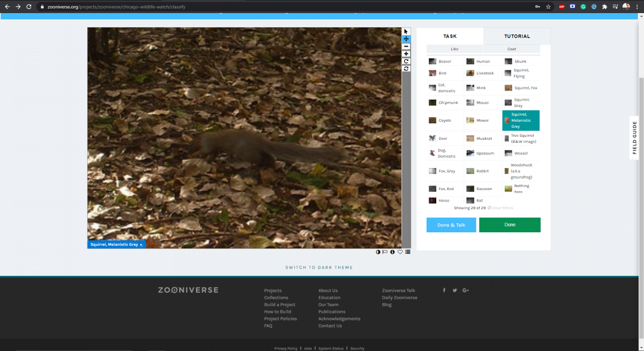Open the Coat filter

coord(512,49)
